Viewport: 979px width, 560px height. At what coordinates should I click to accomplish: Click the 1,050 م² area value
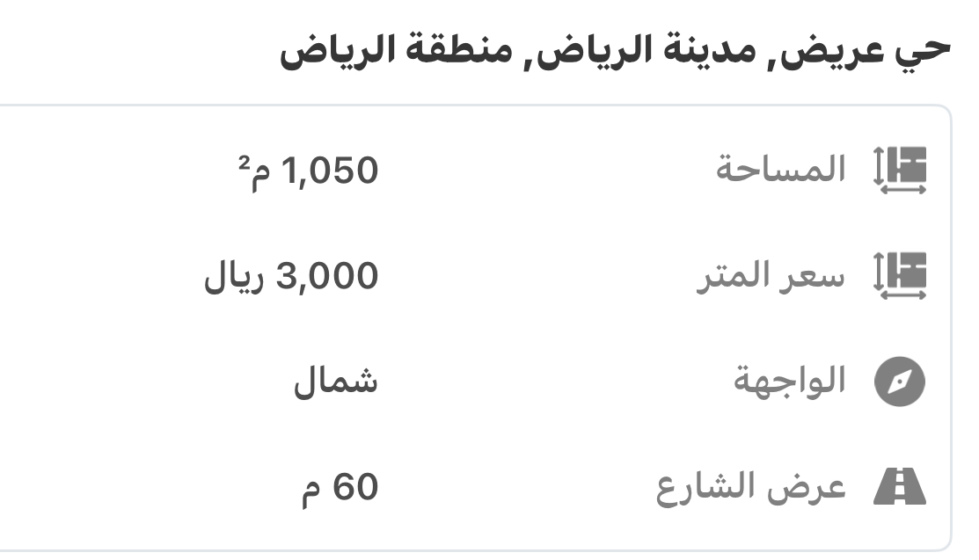point(309,171)
